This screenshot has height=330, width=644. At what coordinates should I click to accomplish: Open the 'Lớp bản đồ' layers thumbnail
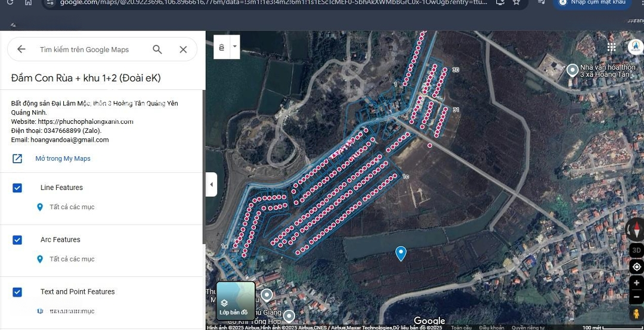(236, 300)
